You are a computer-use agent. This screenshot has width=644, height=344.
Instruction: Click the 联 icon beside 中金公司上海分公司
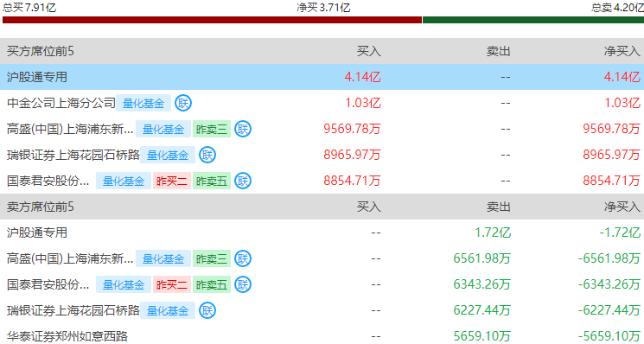183,103
